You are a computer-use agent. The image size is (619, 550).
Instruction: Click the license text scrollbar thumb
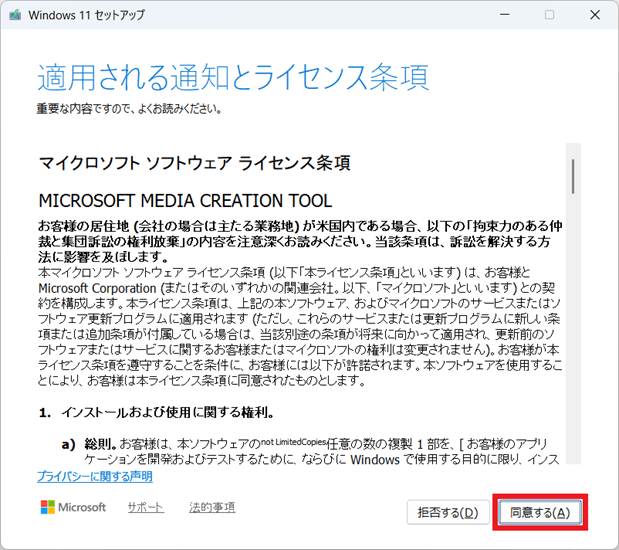click(x=573, y=175)
